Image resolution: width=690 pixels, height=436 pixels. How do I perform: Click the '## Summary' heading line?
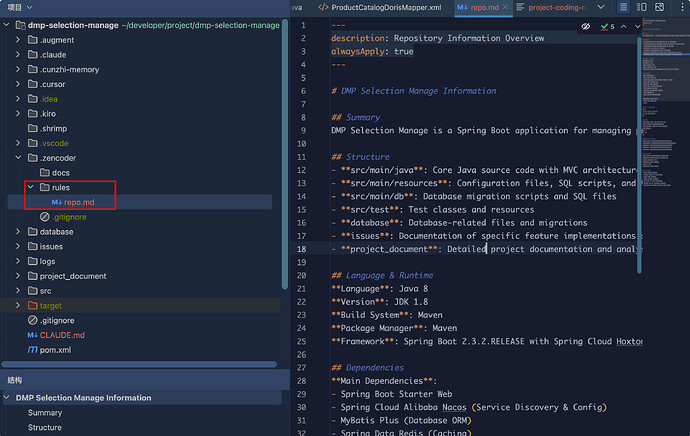356,117
